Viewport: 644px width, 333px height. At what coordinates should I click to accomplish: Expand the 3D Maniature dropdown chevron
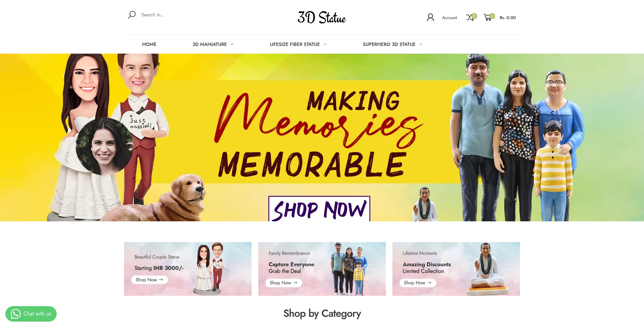tap(232, 44)
